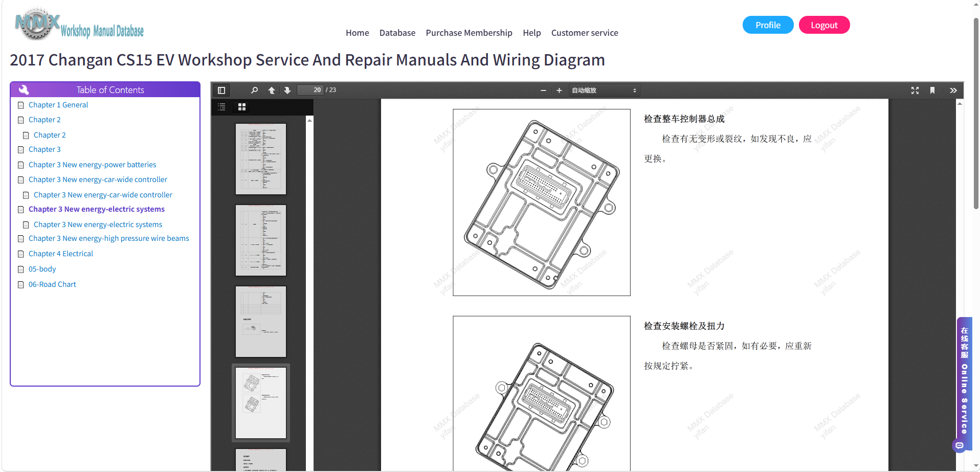Image resolution: width=980 pixels, height=472 pixels.
Task: Click thumbnail panel scrollbar up arrow
Action: (309, 120)
